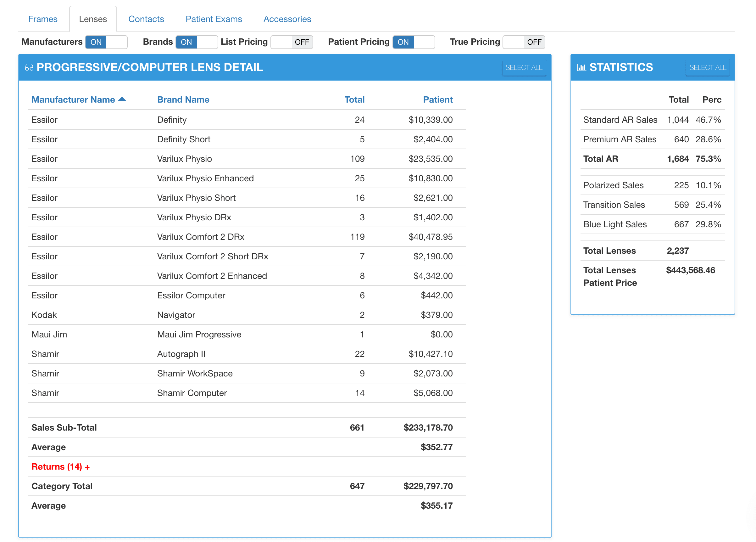The image size is (756, 542).
Task: Click the Shamir Computer brand cell
Action: (x=192, y=393)
